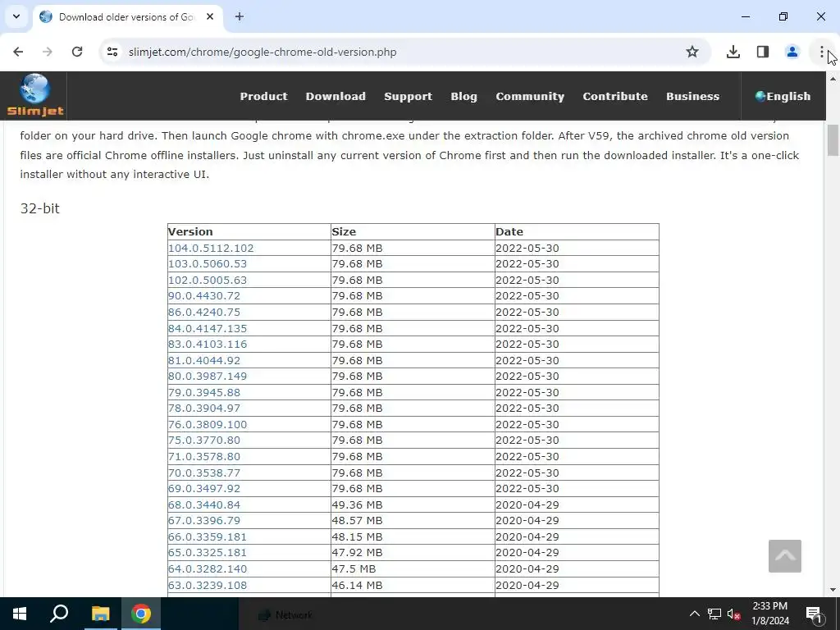840x630 pixels.
Task: Open the notification center icon
Action: [814, 614]
